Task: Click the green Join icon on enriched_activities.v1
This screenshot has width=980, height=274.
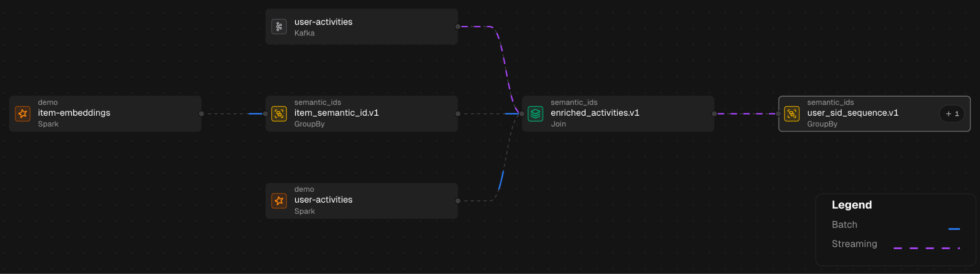Action: [535, 114]
